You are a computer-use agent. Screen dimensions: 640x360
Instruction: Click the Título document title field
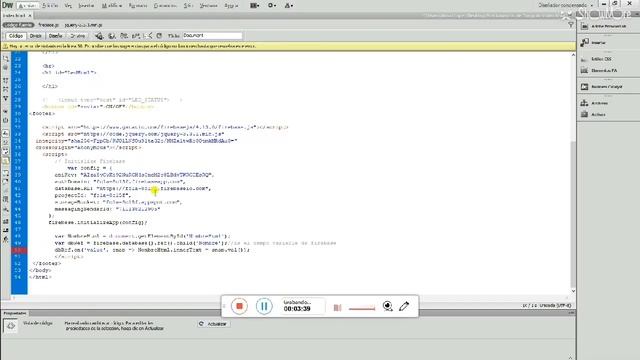pyautogui.click(x=212, y=36)
